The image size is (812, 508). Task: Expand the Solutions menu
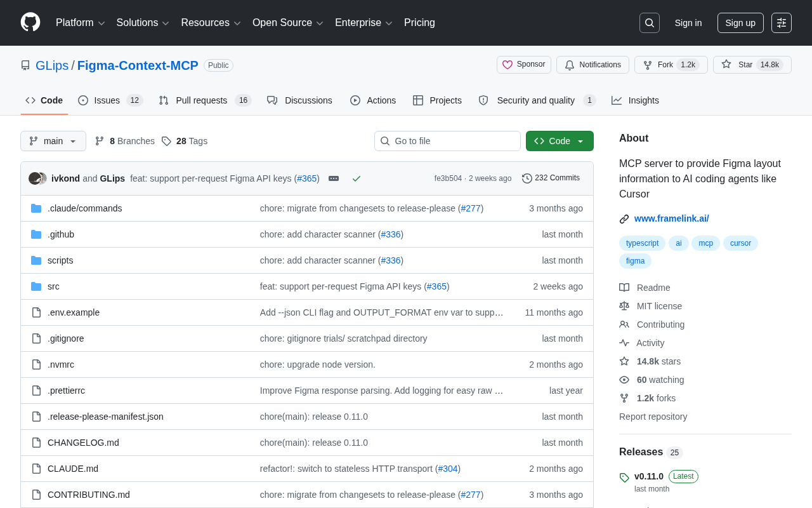click(x=143, y=23)
